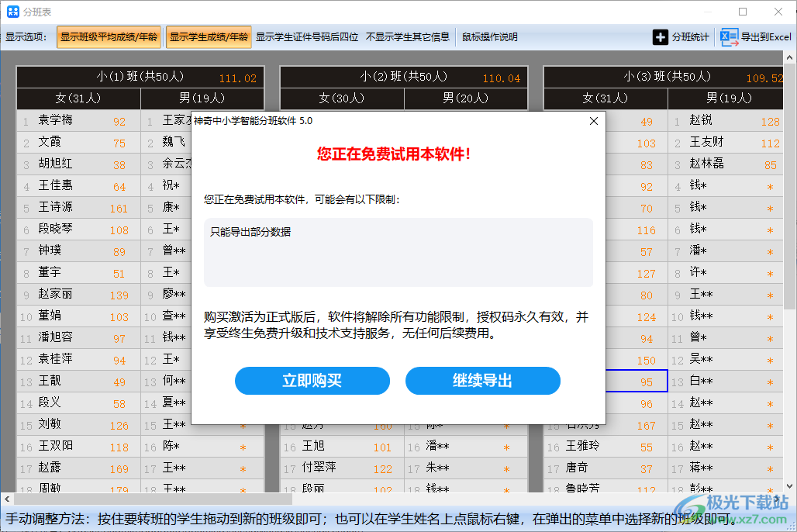Image resolution: width=797 pixels, height=532 pixels.
Task: Click 男(20人) column header in class 2
Action: (x=466, y=98)
